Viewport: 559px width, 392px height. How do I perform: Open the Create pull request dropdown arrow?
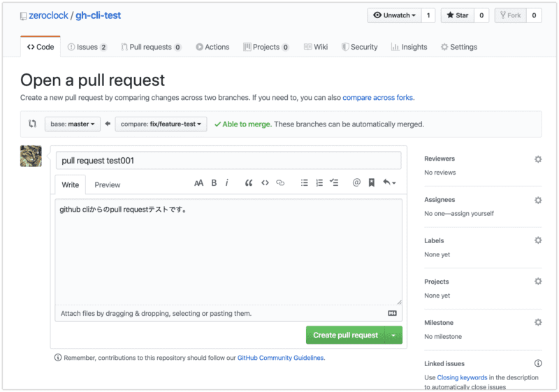[394, 335]
